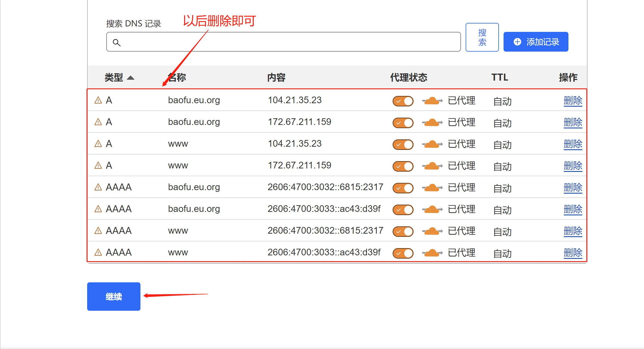Click the proxy cloud icon for www 104.21.35.23 row
This screenshot has height=349, width=644.
click(431, 144)
